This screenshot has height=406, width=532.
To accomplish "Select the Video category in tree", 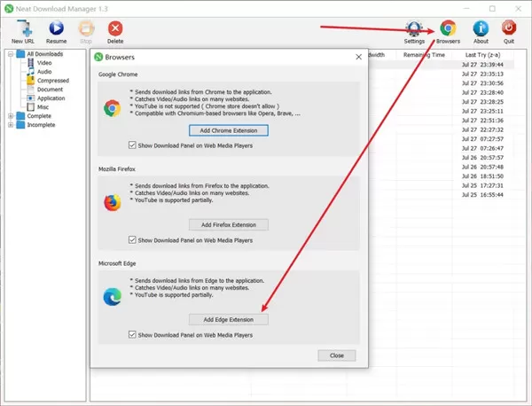I will click(x=44, y=63).
